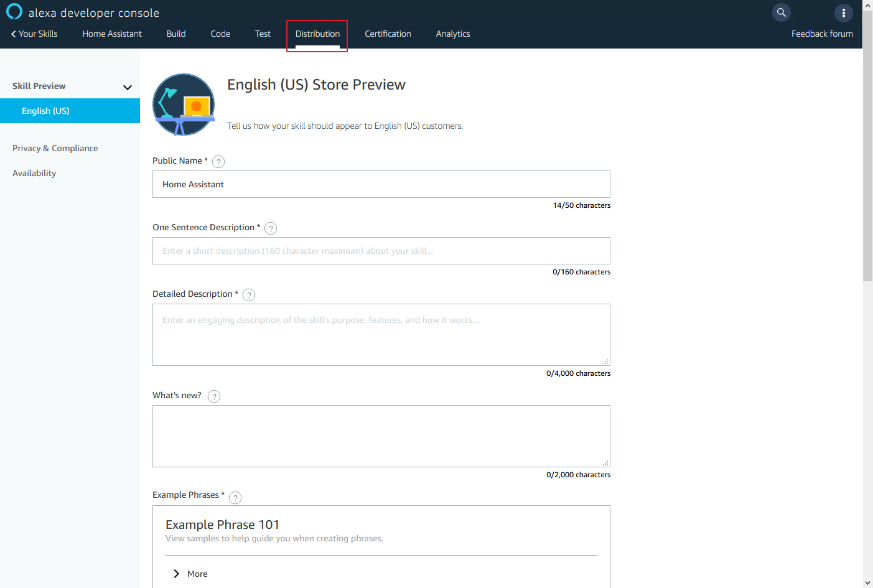This screenshot has width=873, height=588.
Task: Open the Certification tab
Action: [x=388, y=34]
